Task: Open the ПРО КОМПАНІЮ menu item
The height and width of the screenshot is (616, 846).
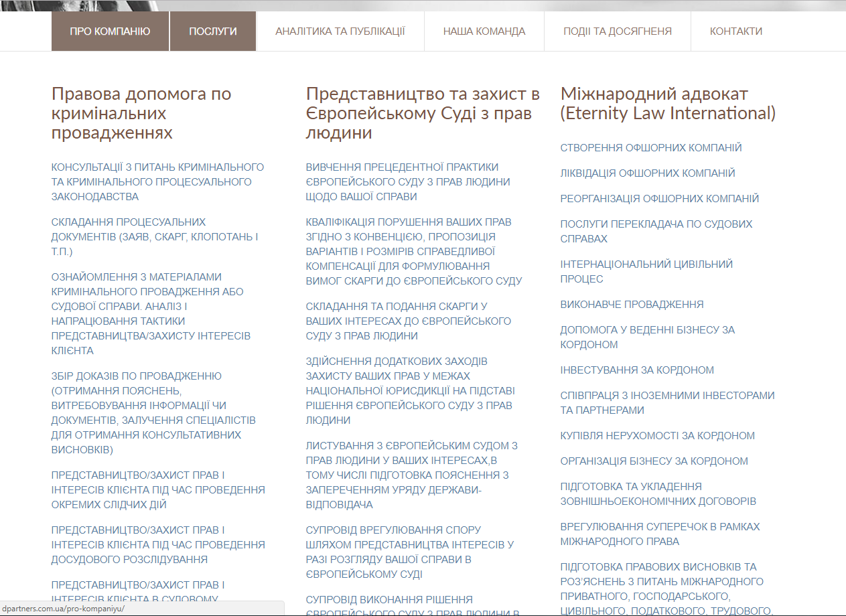Action: pyautogui.click(x=110, y=31)
